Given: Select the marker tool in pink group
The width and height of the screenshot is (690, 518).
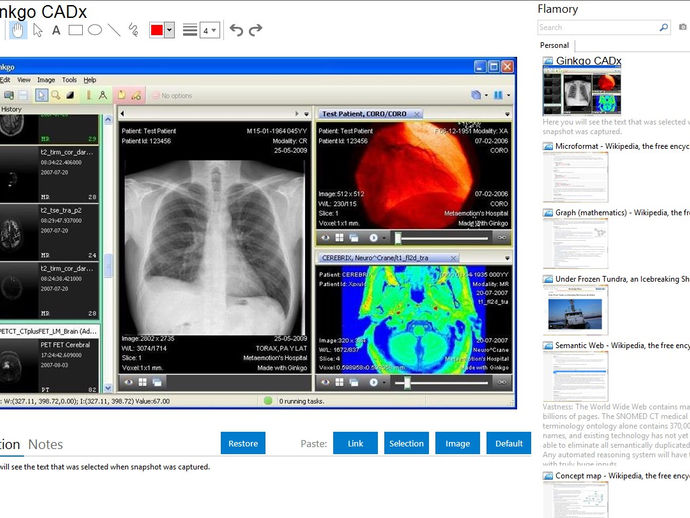Looking at the screenshot, I should pyautogui.click(x=136, y=95).
